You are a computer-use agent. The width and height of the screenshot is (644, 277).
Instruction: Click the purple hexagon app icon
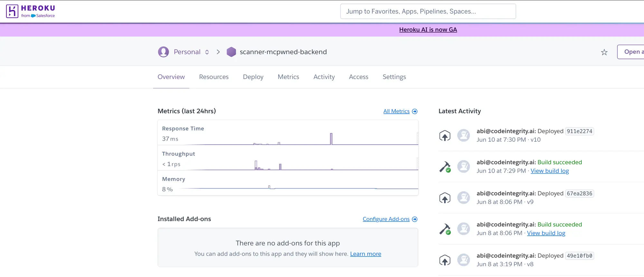click(231, 52)
